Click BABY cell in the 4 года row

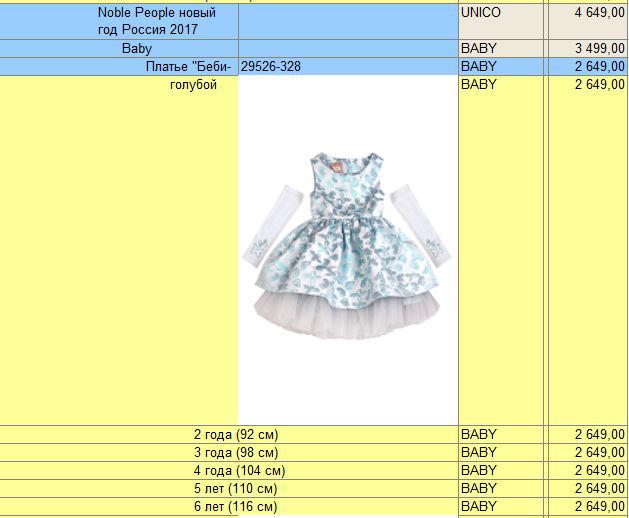479,470
